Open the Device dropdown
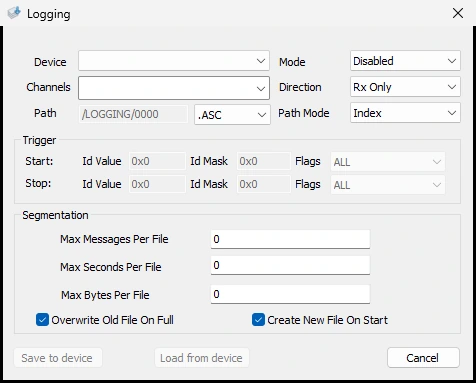This screenshot has width=476, height=383. [174, 61]
